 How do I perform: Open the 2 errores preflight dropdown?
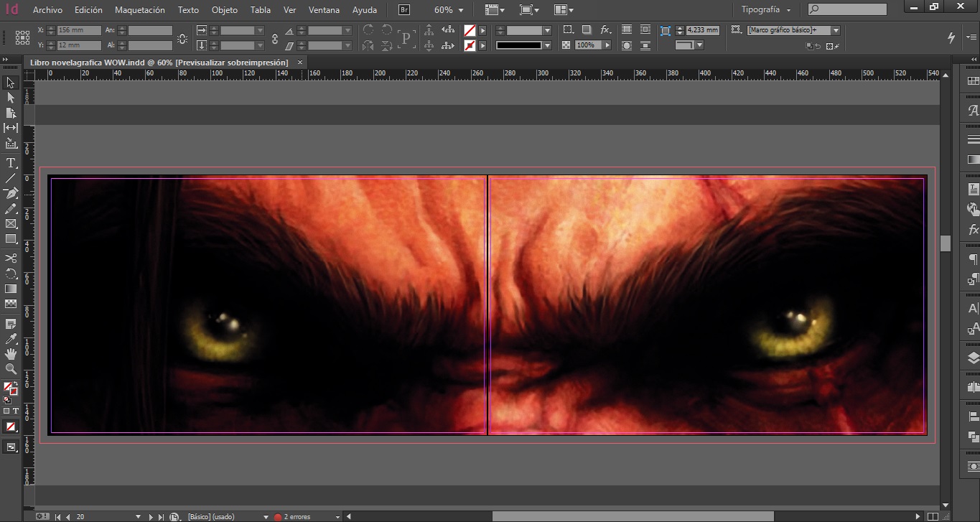pos(337,516)
